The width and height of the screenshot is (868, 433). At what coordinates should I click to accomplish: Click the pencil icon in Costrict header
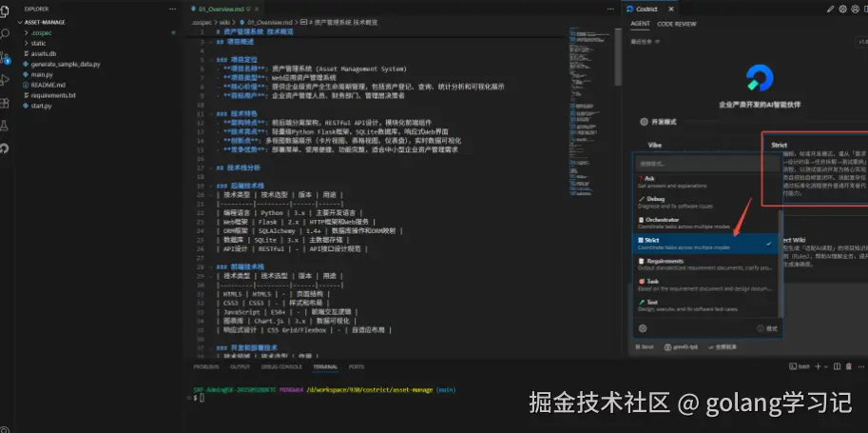[830, 9]
